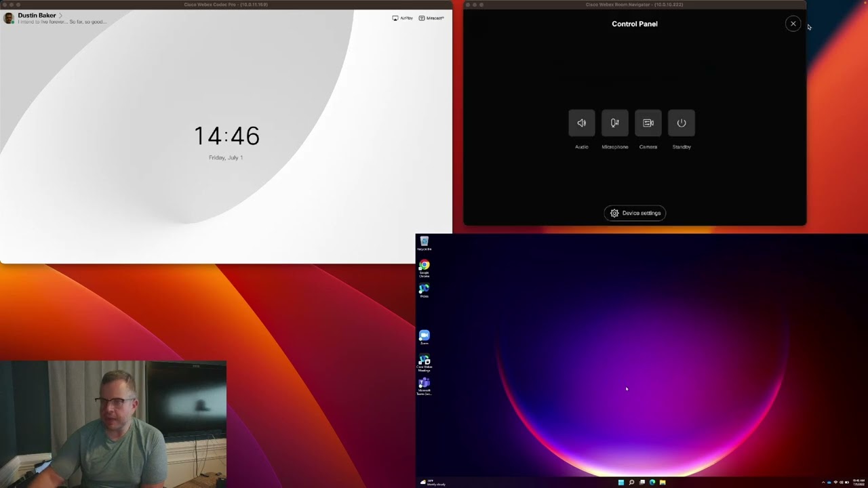Select Microsoft Teams desktop shortcut
The image size is (868, 488).
(x=424, y=386)
